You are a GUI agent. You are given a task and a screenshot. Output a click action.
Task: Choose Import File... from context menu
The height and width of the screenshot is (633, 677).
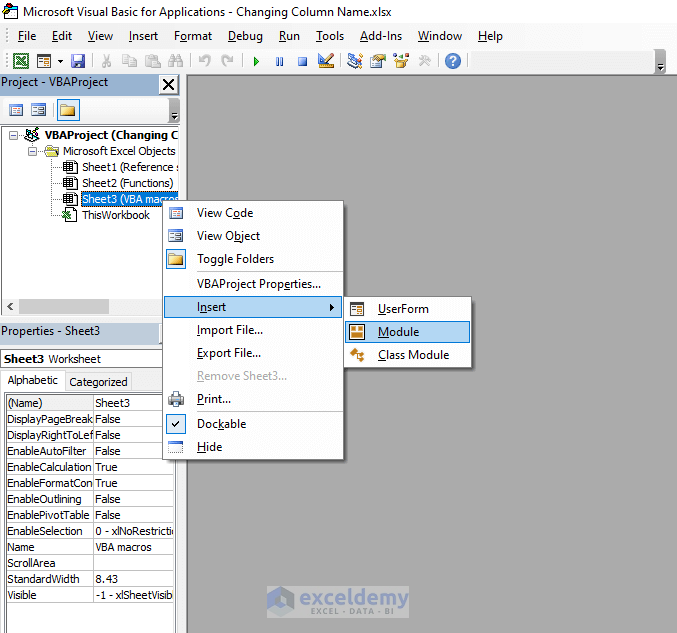[x=253, y=330]
